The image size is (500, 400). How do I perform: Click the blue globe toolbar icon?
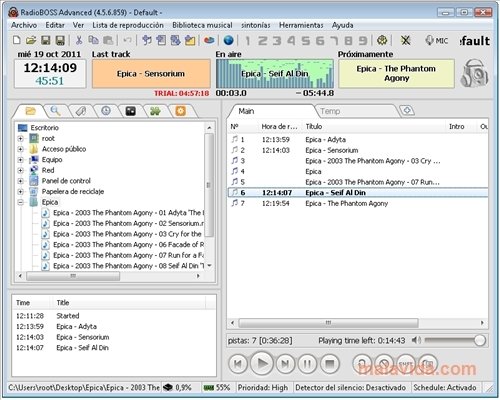pyautogui.click(x=228, y=40)
